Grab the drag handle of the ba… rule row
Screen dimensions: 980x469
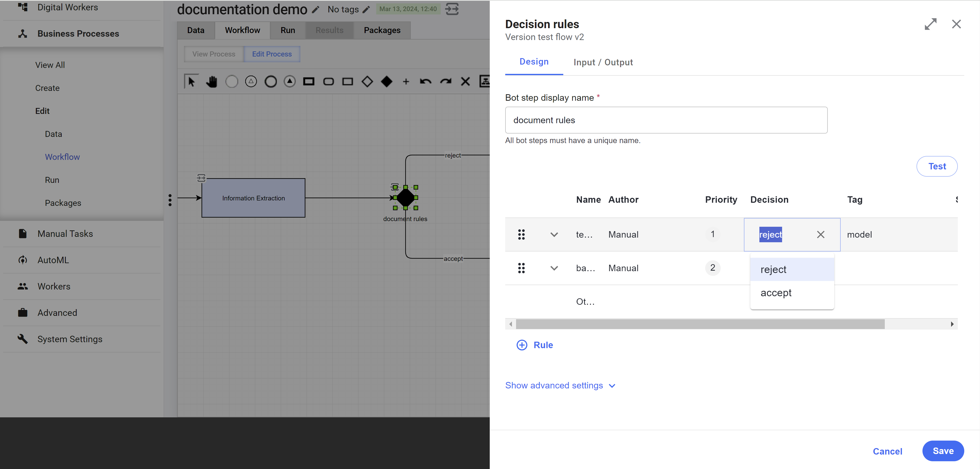[x=521, y=268]
